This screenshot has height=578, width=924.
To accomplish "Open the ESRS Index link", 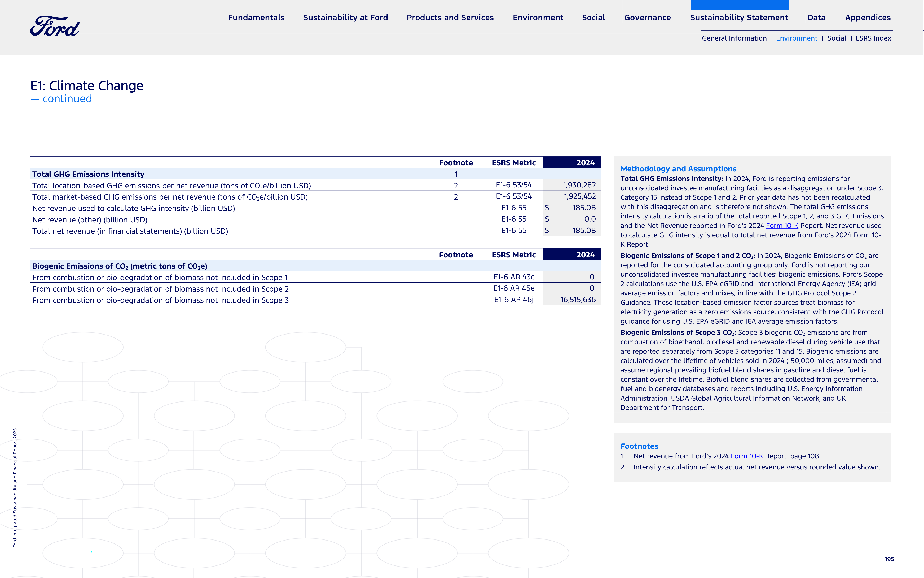I will click(x=873, y=38).
